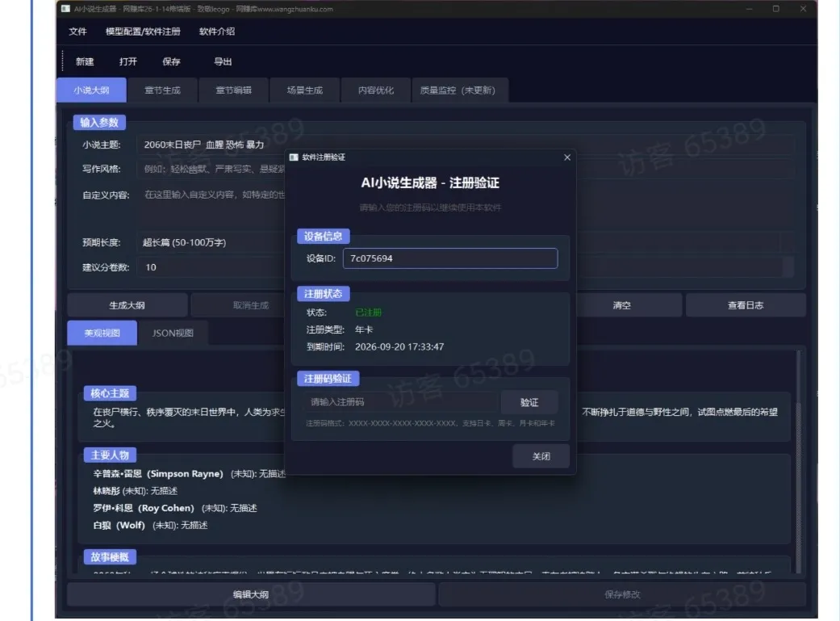The height and width of the screenshot is (621, 840).
Task: Click the 辛普森·雷恩 (Simpson Rayne) character row
Action: tap(190, 473)
